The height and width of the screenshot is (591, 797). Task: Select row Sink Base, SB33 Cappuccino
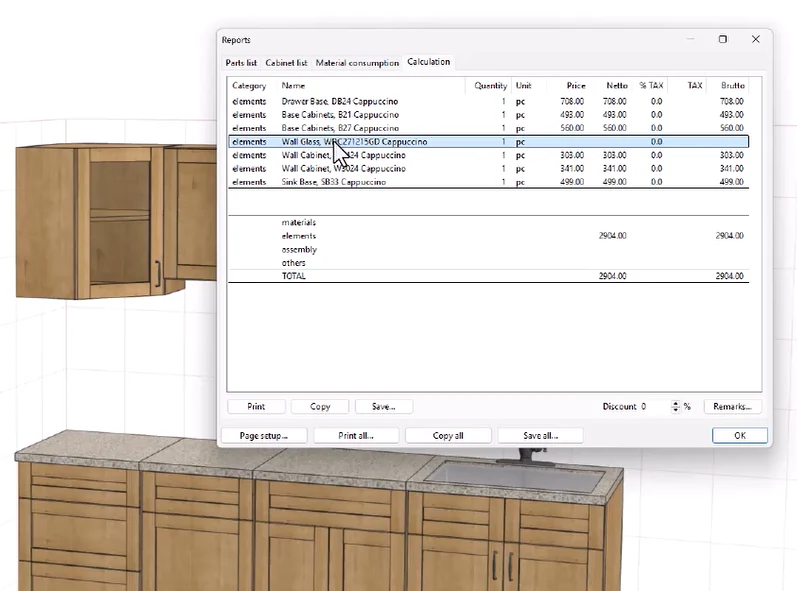[x=488, y=181]
